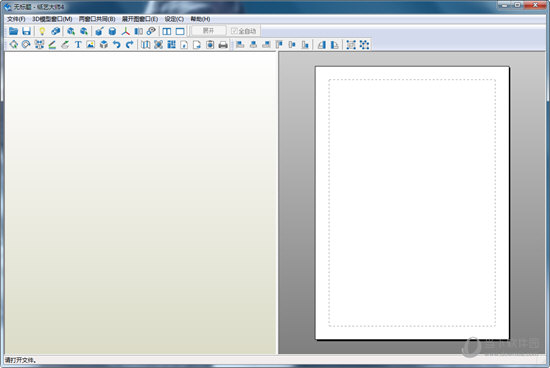Toggle the 全自动 checkbox
This screenshot has height=368, width=550.
point(244,31)
